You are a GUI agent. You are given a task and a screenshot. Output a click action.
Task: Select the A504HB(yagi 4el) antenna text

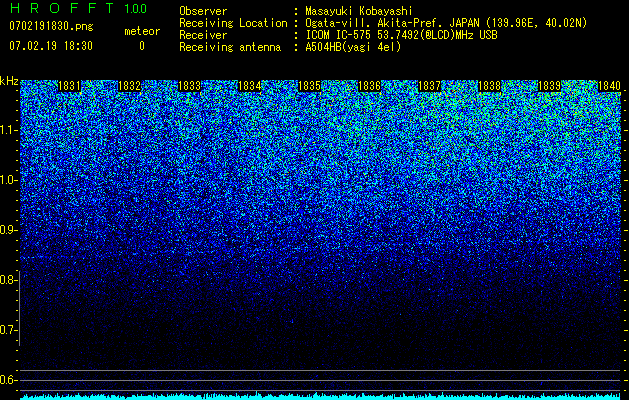point(353,47)
